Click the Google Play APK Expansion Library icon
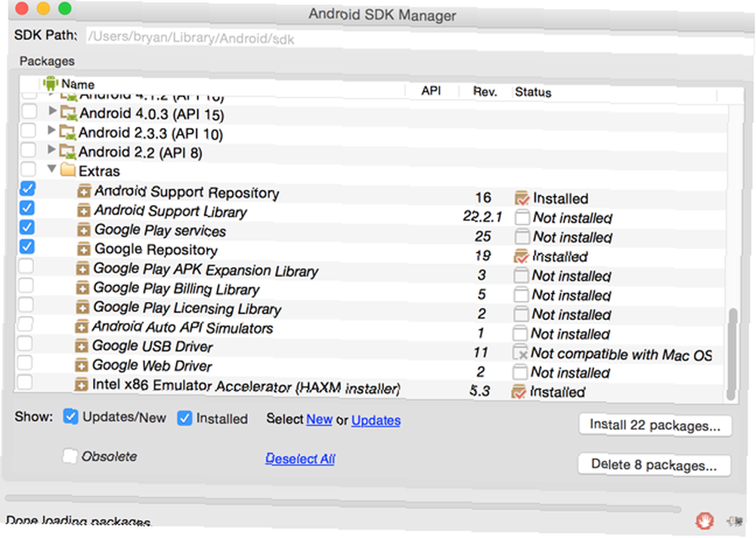 click(x=82, y=269)
